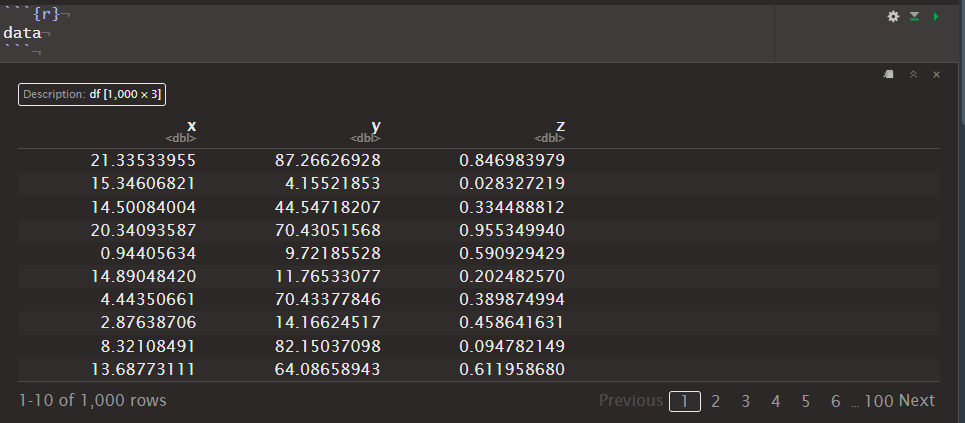Image resolution: width=965 pixels, height=423 pixels.
Task: Select cell value 0.611958680
Action: (x=512, y=369)
